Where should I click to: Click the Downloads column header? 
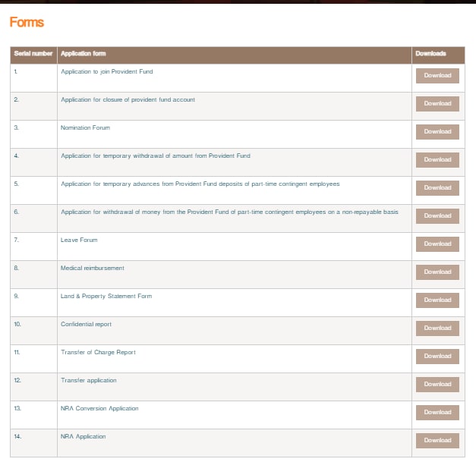point(430,54)
